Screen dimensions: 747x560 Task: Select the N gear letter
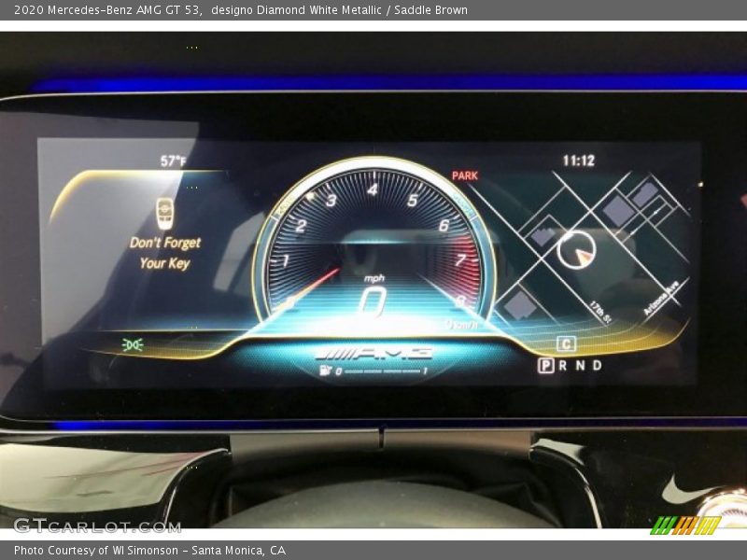click(579, 366)
